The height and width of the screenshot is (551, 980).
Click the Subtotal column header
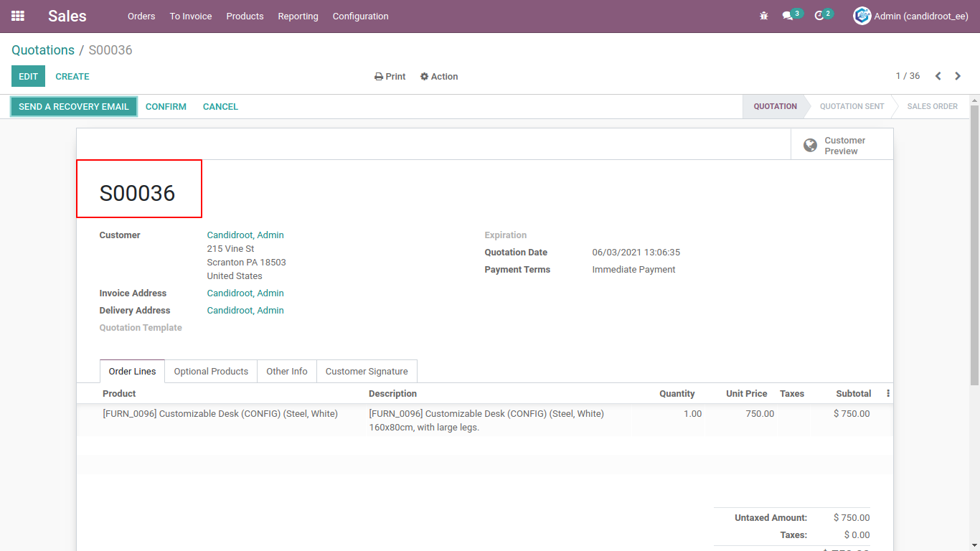point(853,394)
